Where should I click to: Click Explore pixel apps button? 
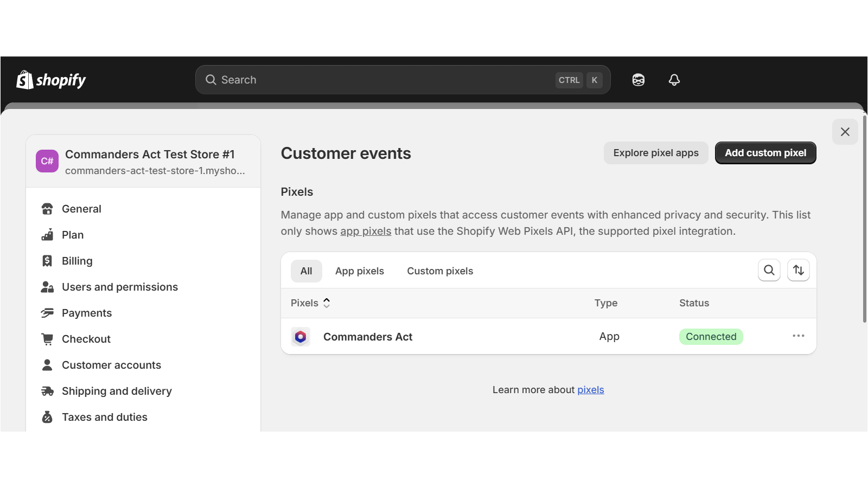tap(656, 153)
